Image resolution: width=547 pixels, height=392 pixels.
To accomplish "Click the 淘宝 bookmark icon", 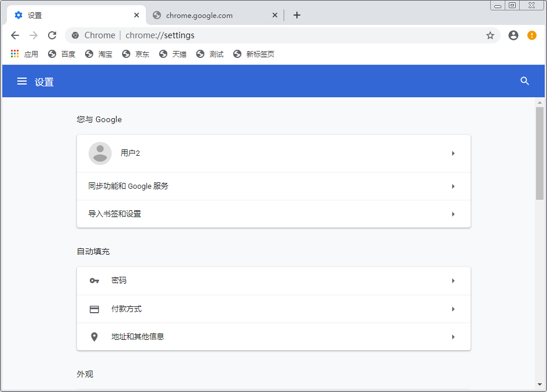I will (x=89, y=54).
